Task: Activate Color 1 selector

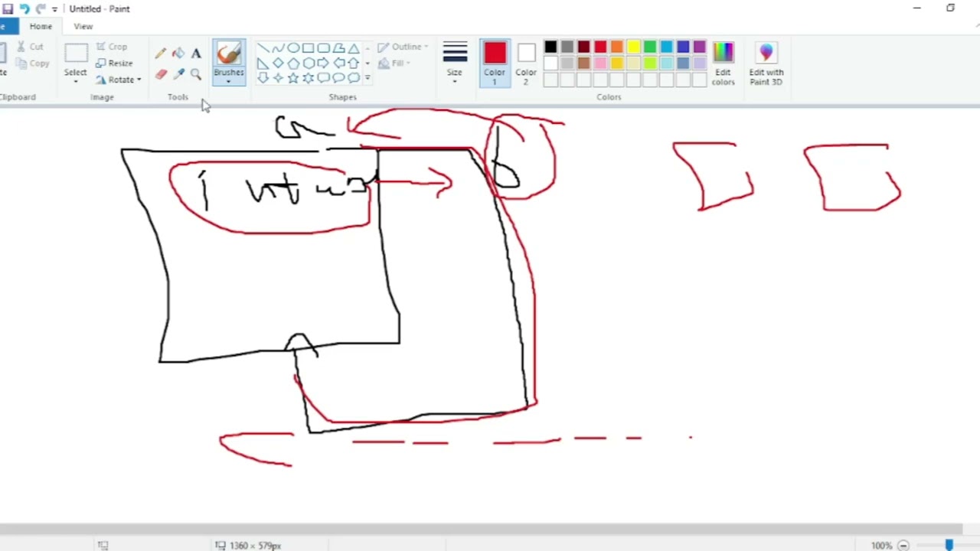Action: pyautogui.click(x=495, y=64)
